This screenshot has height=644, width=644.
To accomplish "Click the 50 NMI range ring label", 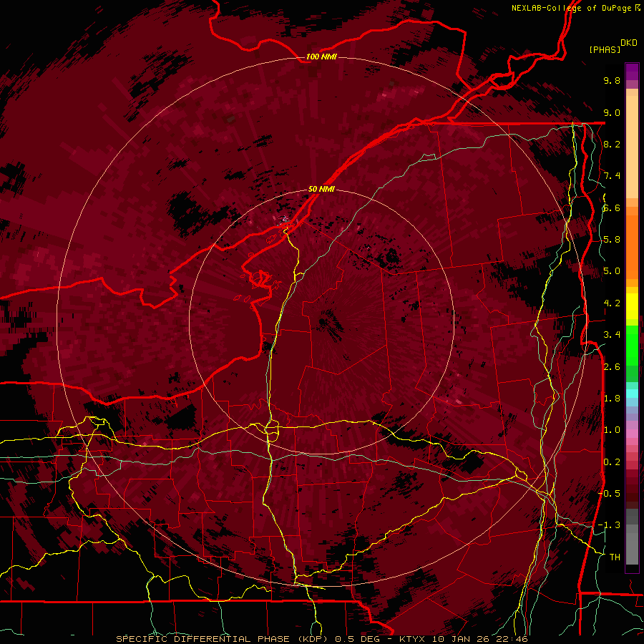I will pyautogui.click(x=321, y=189).
